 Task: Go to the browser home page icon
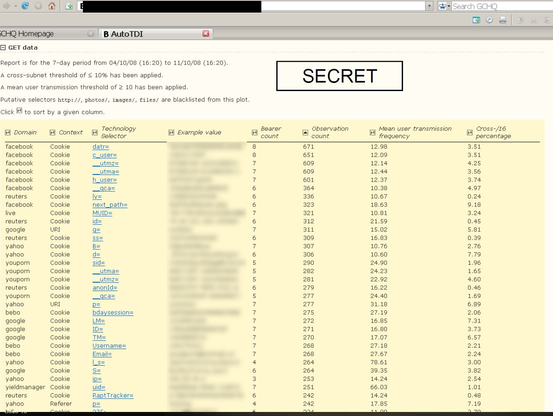pyautogui.click(x=52, y=6)
